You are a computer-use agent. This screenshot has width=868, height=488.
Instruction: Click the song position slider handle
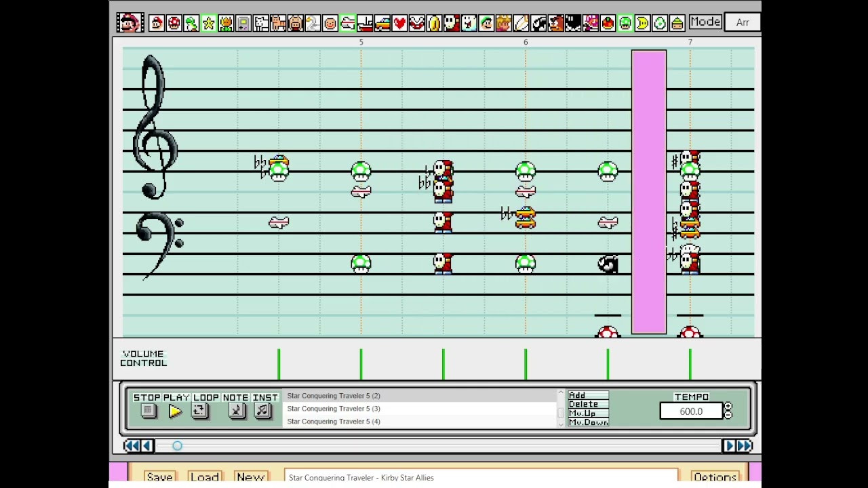click(x=177, y=445)
